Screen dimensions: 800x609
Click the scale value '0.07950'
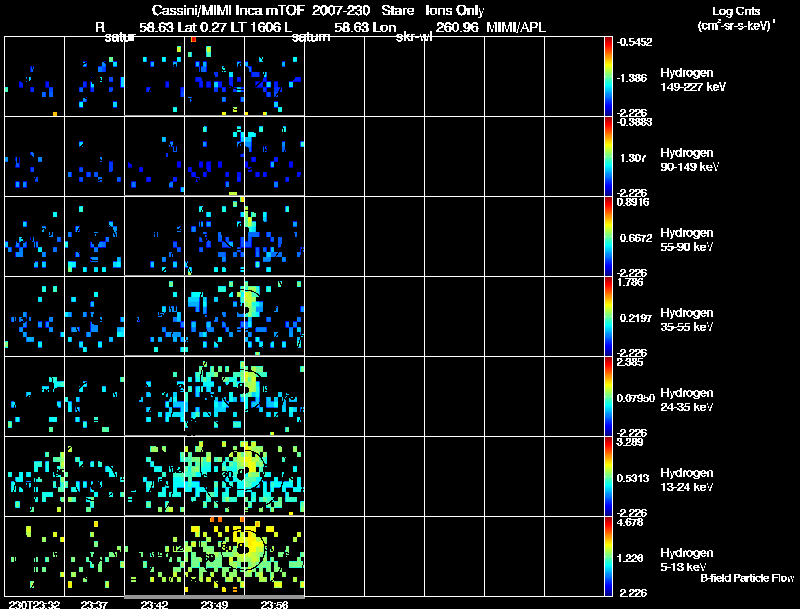point(635,398)
